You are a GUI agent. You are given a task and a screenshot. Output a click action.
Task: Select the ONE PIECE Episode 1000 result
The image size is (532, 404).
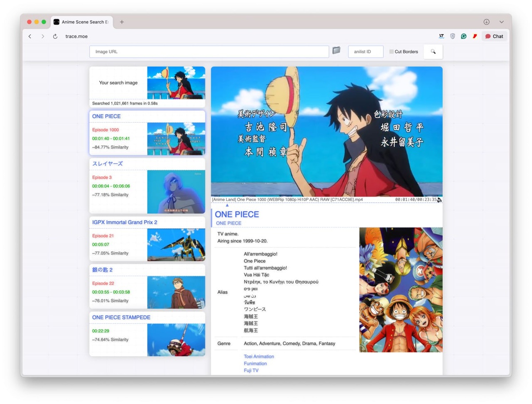point(147,133)
